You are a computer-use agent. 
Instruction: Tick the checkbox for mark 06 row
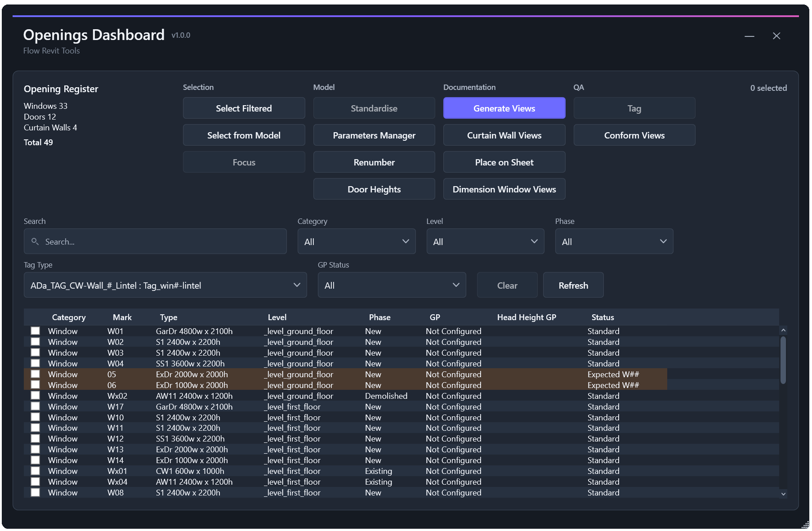[x=35, y=385]
